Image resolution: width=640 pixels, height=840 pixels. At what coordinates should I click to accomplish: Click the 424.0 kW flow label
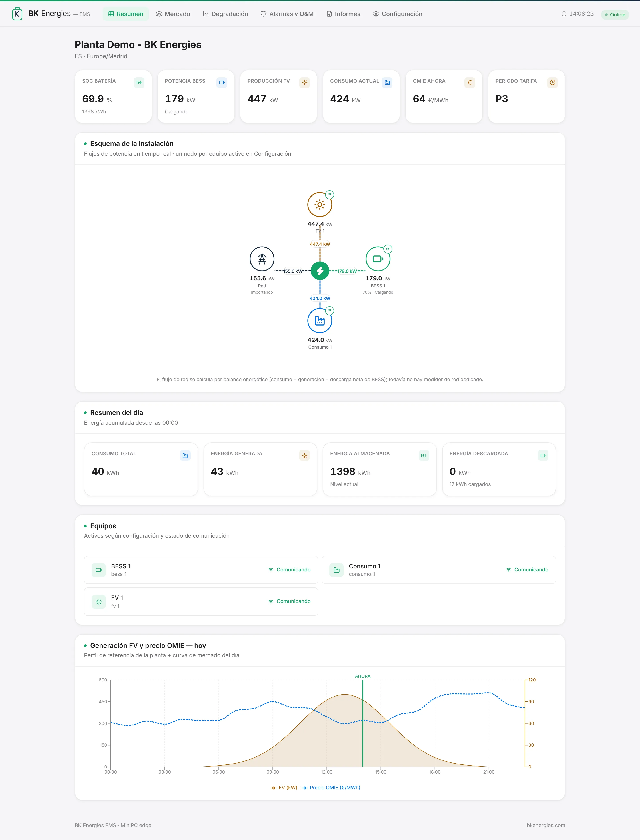click(320, 298)
